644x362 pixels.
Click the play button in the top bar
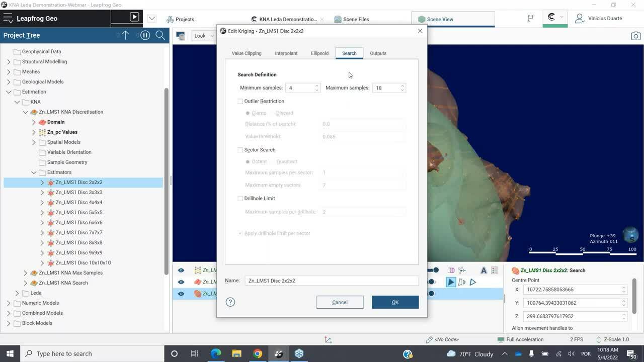(x=134, y=17)
